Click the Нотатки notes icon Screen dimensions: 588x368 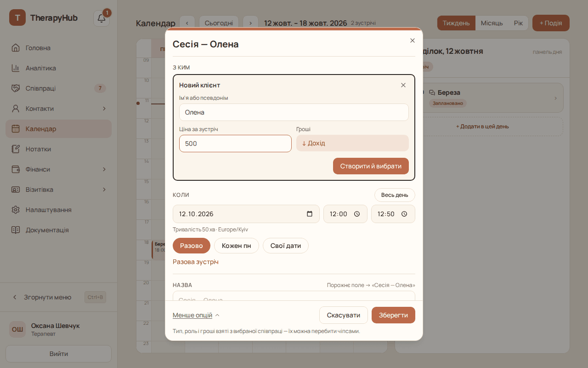16,149
